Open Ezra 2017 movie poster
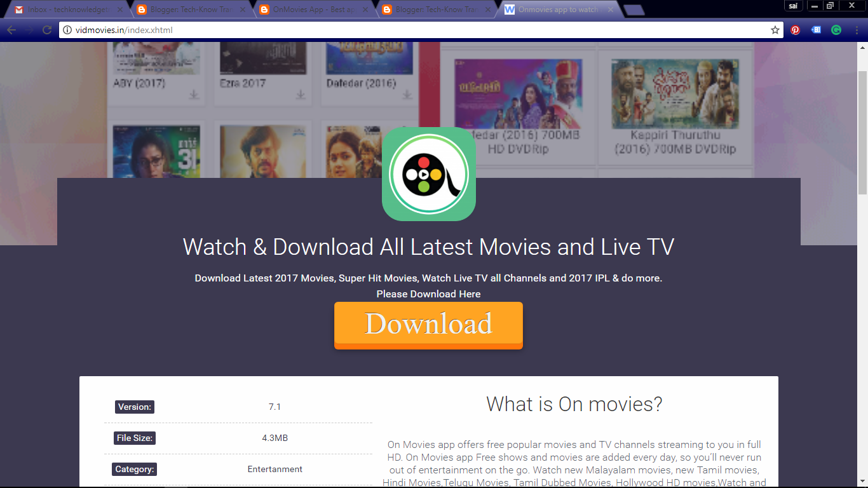 263,58
